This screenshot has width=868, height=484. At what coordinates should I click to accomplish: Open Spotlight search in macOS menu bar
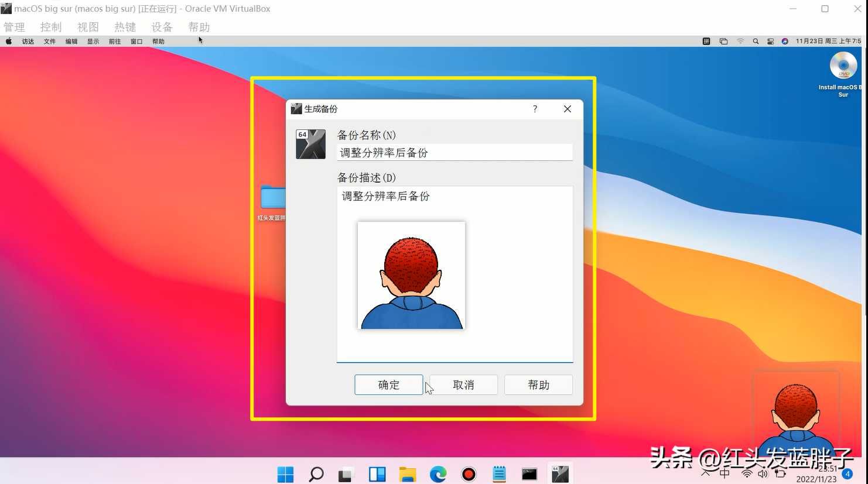pos(756,42)
